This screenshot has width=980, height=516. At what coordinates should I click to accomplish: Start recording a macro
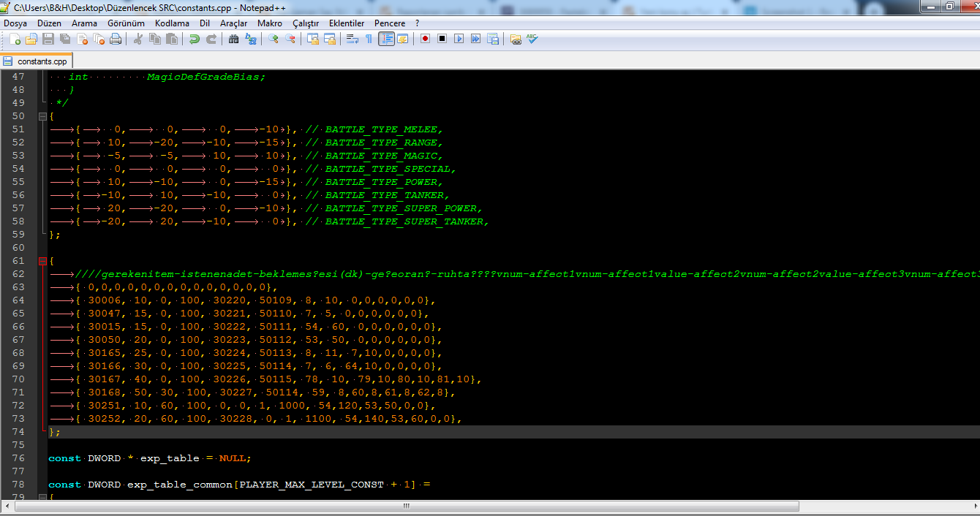(424, 39)
